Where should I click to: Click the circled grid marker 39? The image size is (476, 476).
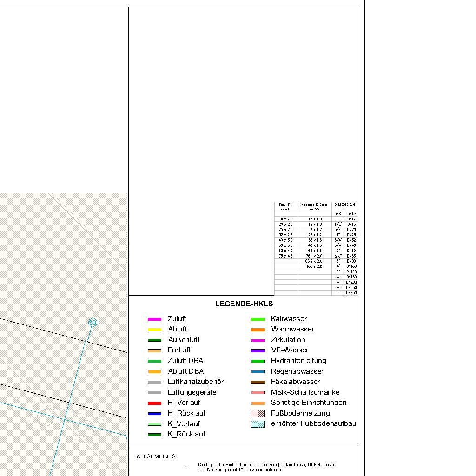[93, 323]
